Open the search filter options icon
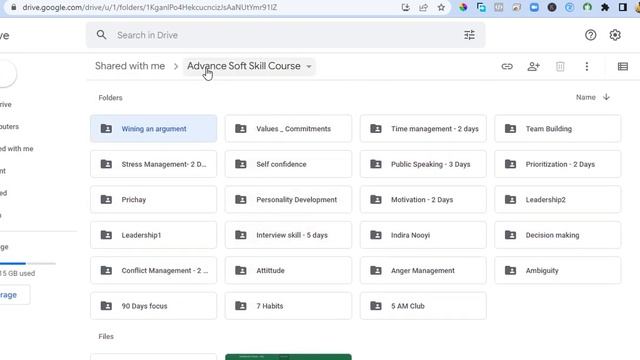Screen dimensions: 640x360 point(469,35)
